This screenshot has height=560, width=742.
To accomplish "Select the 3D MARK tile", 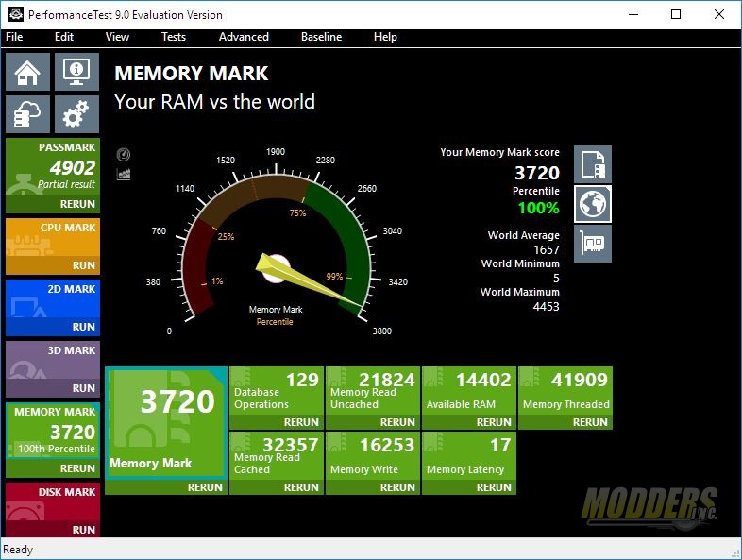I will pos(53,360).
